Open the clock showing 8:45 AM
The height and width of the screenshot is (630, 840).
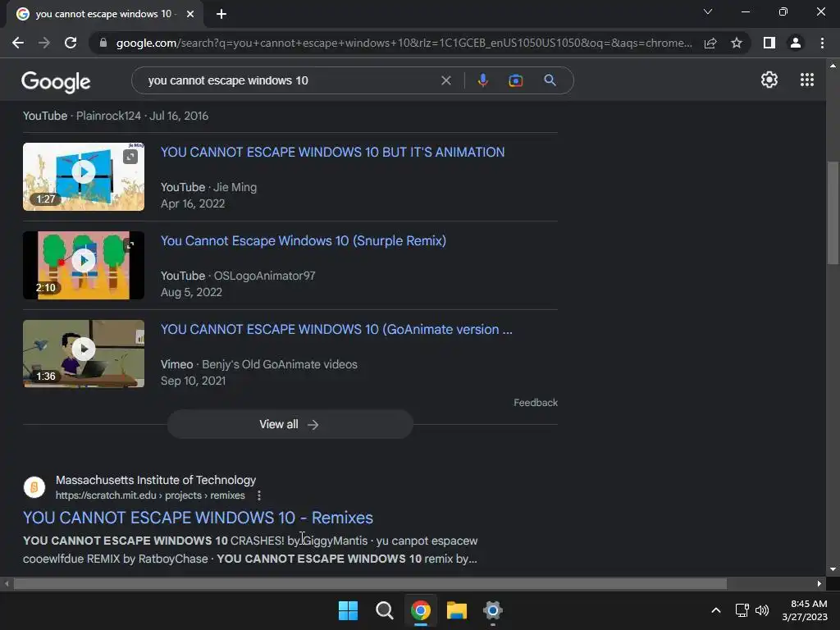point(805,610)
